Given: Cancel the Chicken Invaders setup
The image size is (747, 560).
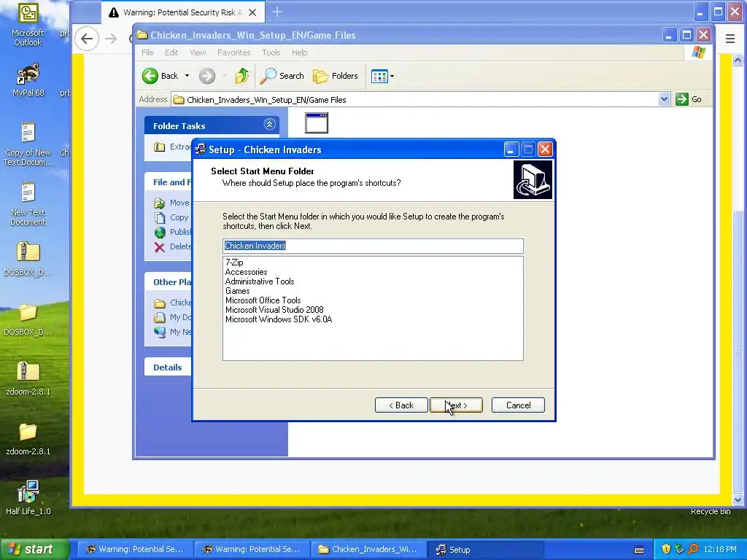Looking at the screenshot, I should [518, 405].
